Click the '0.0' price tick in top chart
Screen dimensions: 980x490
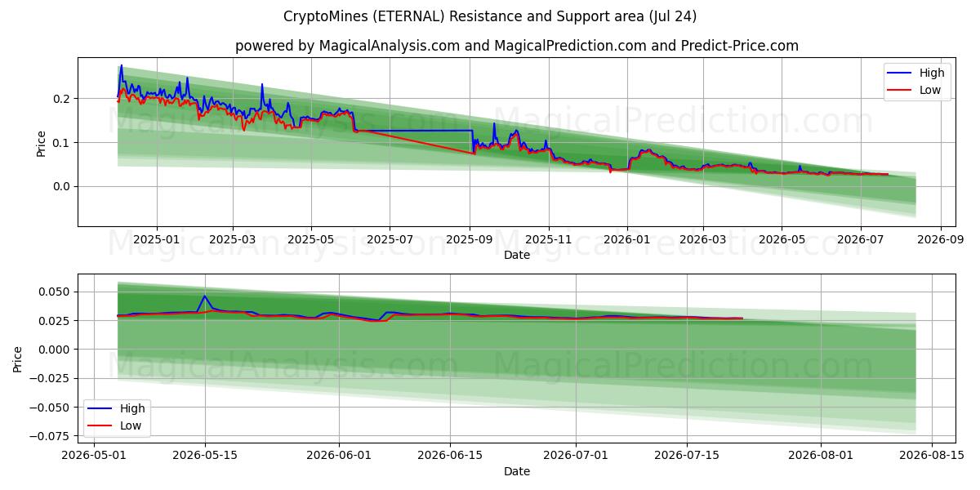click(x=62, y=186)
